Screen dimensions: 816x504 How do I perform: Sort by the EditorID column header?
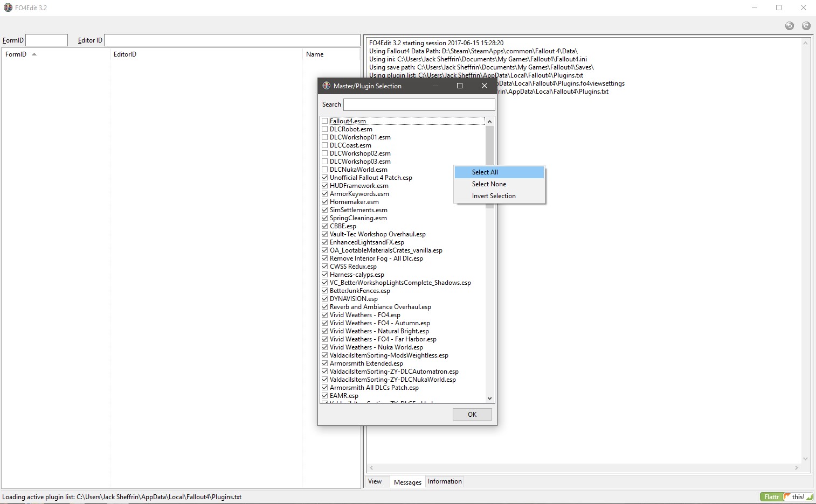tap(206, 54)
